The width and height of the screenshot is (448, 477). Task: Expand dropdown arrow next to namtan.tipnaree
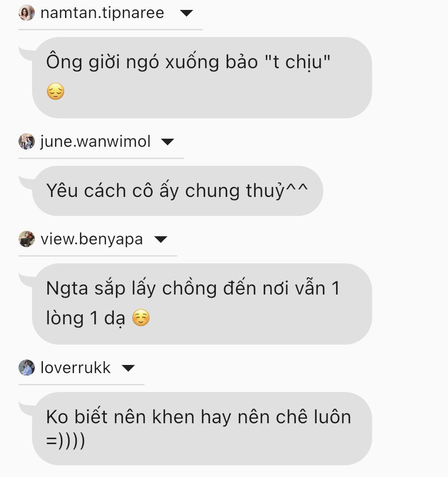[x=187, y=13]
